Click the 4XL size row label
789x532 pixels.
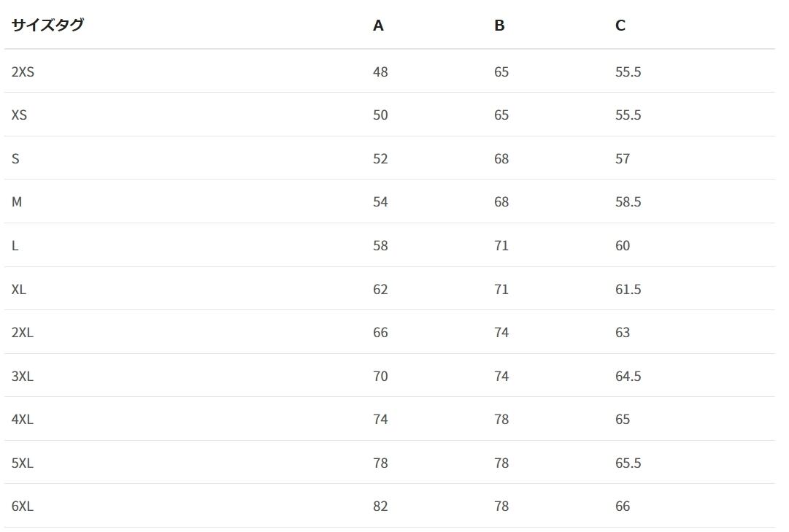click(23, 420)
